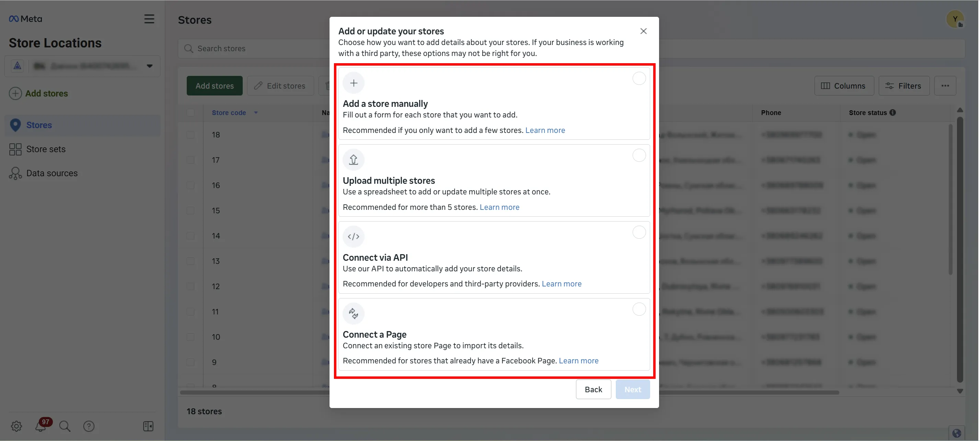This screenshot has width=980, height=441.
Task: Open the settings gear at bottom left
Action: (16, 426)
